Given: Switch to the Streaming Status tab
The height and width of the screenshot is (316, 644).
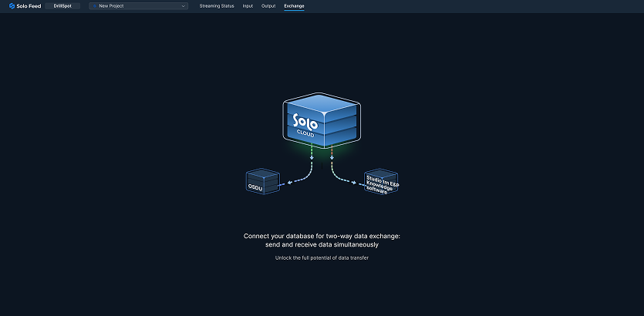Looking at the screenshot, I should (217, 6).
